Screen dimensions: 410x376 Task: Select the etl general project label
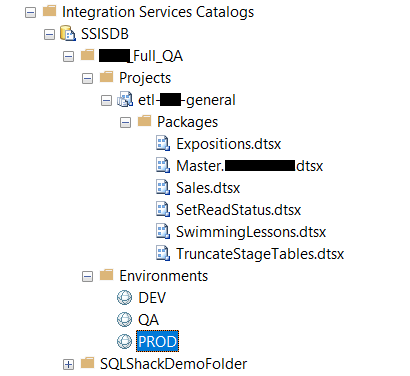click(x=187, y=100)
